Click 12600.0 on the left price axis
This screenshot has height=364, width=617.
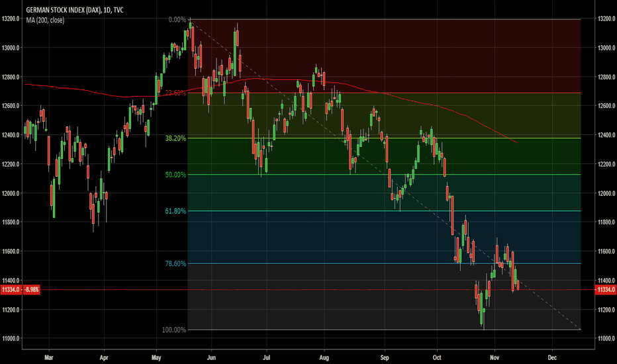click(x=11, y=106)
